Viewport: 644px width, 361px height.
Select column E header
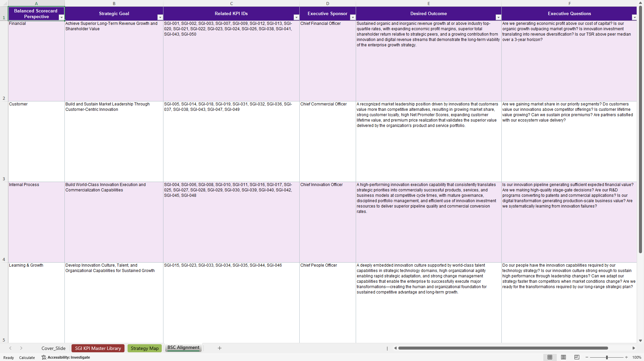(429, 3)
